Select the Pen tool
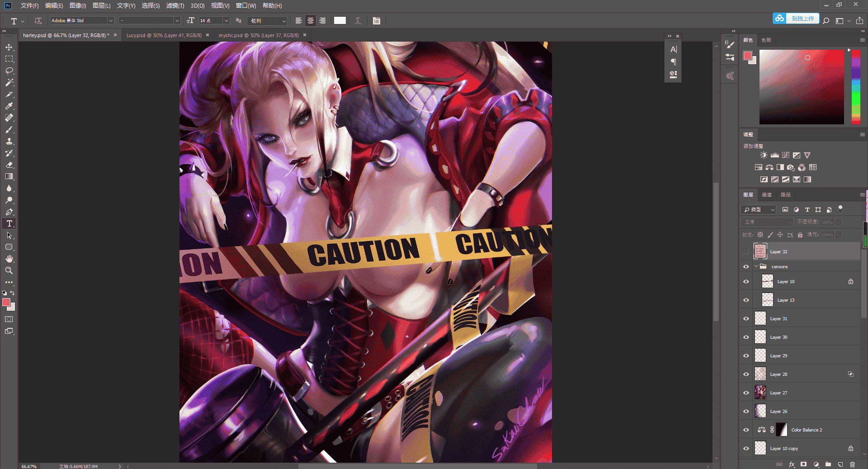The width and height of the screenshot is (868, 469). (x=9, y=212)
